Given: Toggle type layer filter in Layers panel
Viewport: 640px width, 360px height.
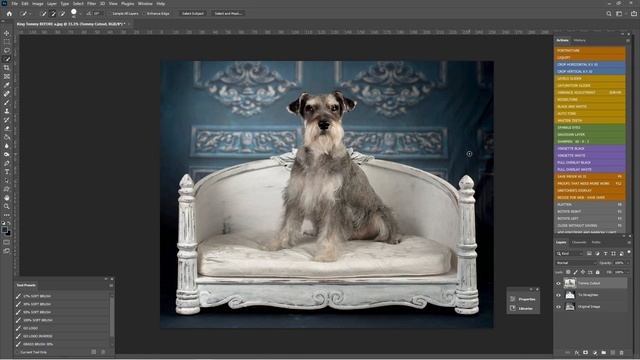Looking at the screenshot, I should [x=605, y=253].
